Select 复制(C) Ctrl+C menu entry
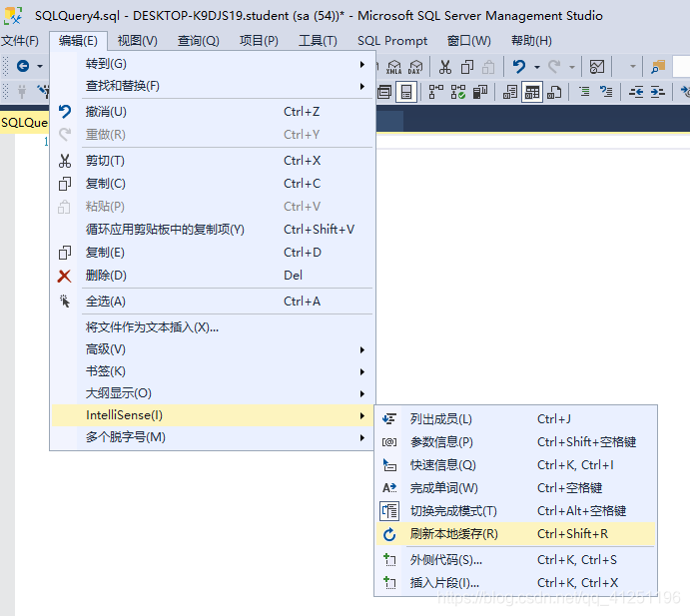 [213, 184]
